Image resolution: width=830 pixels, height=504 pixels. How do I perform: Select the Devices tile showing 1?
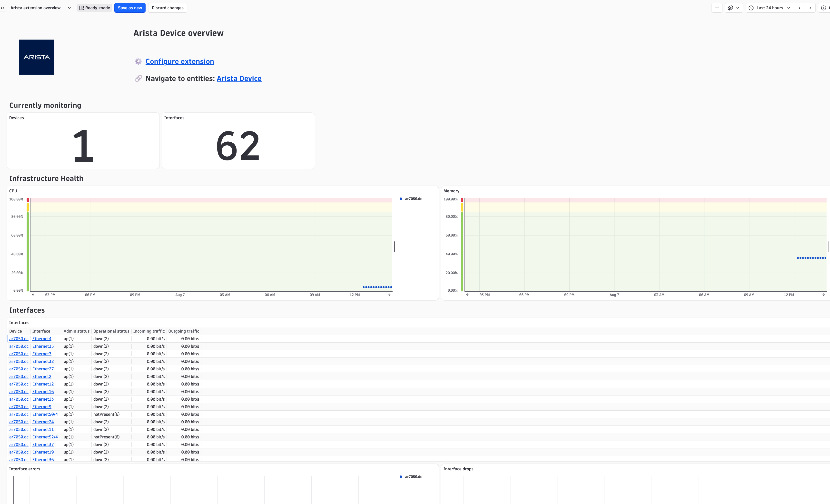83,140
